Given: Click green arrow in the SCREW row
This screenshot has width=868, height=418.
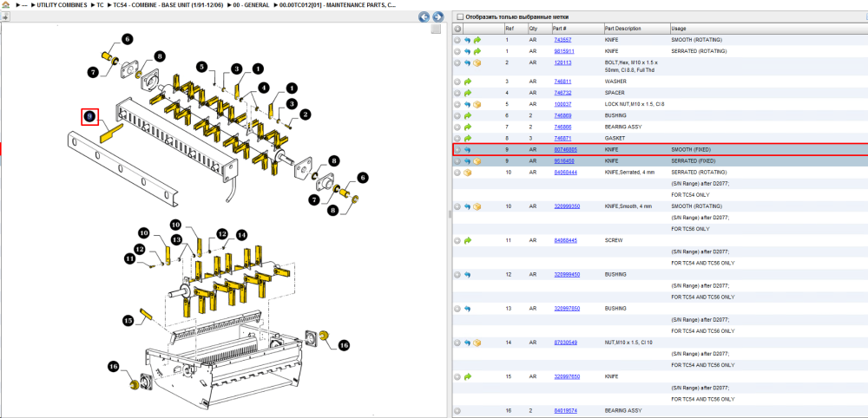Looking at the screenshot, I should (467, 240).
